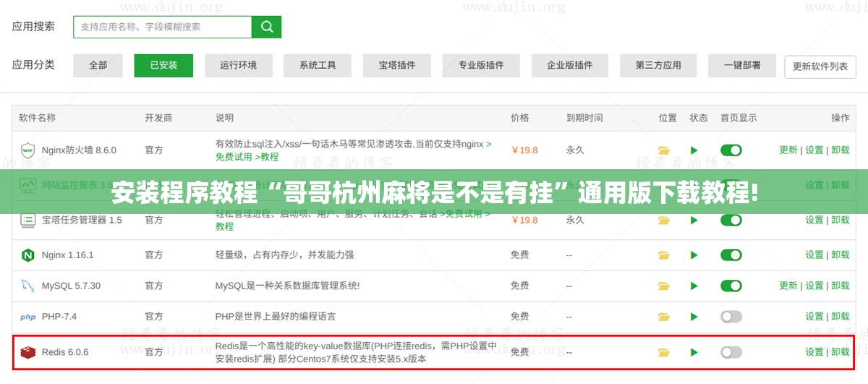
Task: Open the 宝塔插件 category
Action: pyautogui.click(x=397, y=65)
